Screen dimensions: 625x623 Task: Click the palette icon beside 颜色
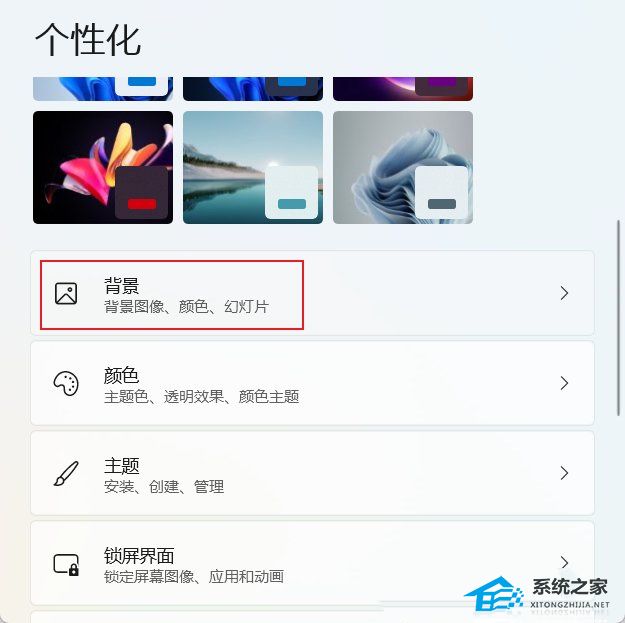coord(66,383)
